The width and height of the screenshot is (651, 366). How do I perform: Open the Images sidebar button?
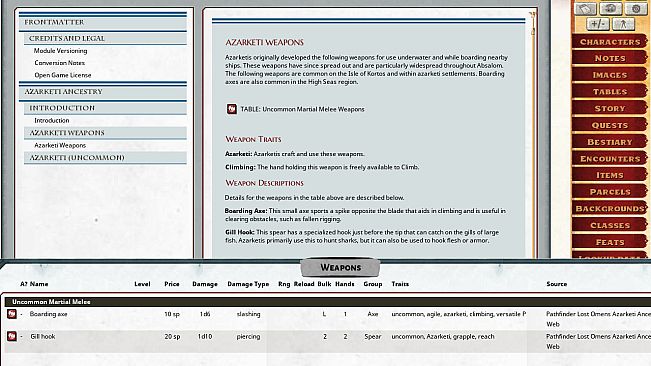(x=609, y=75)
